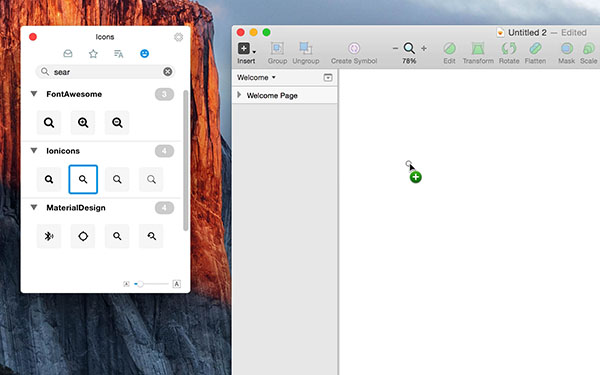Zoom in with the plus button
This screenshot has height=375, width=600.
[x=424, y=48]
